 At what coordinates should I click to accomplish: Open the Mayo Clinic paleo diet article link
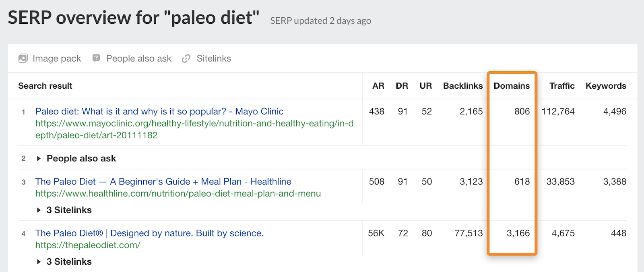pyautogui.click(x=159, y=111)
